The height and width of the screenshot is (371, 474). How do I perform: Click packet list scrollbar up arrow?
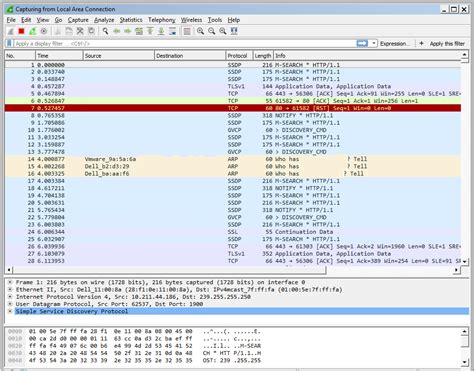pyautogui.click(x=465, y=55)
